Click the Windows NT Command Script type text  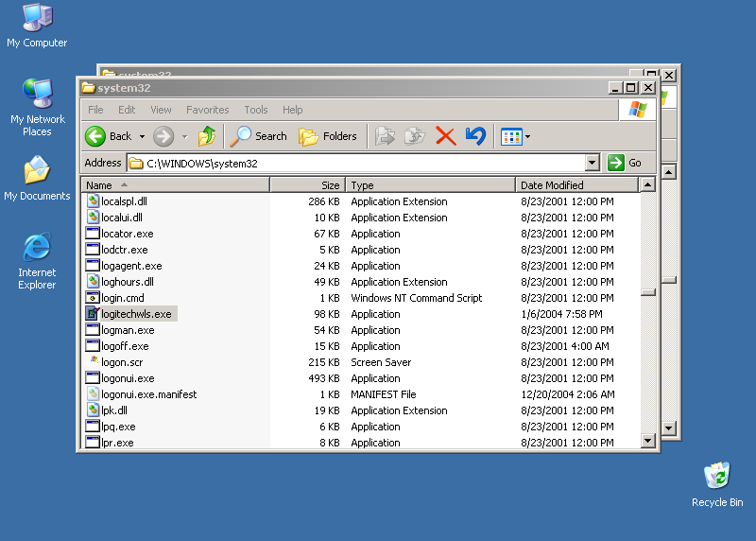[x=416, y=298]
